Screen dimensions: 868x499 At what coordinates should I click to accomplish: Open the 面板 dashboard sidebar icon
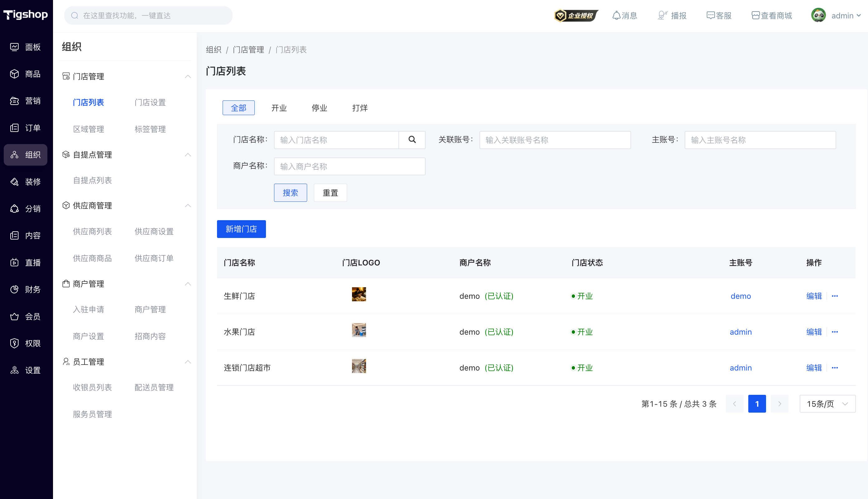14,47
